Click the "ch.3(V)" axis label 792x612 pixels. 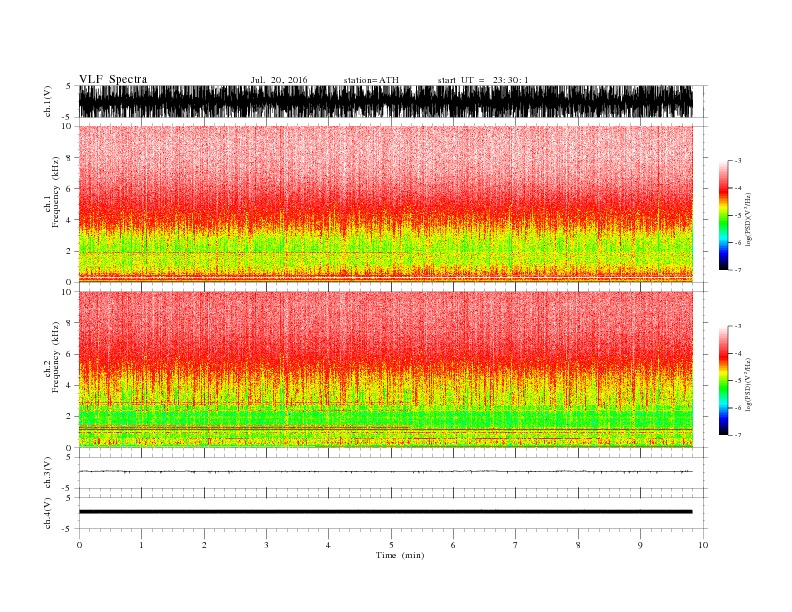pos(48,473)
